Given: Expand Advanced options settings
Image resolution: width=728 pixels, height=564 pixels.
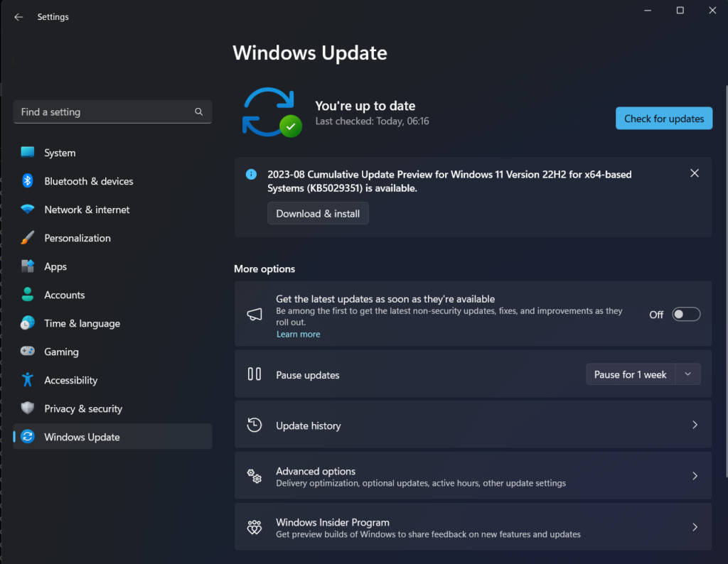Looking at the screenshot, I should (695, 475).
